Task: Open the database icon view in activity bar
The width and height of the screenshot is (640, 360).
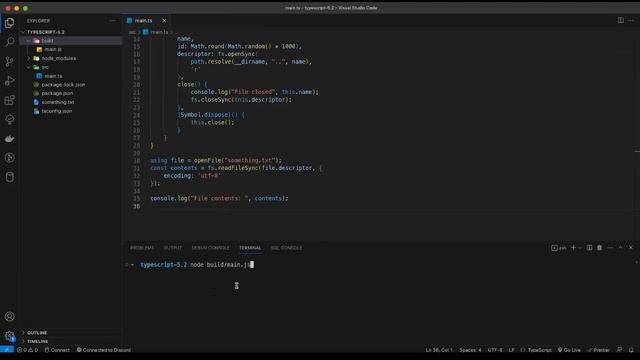Action: pos(9,177)
